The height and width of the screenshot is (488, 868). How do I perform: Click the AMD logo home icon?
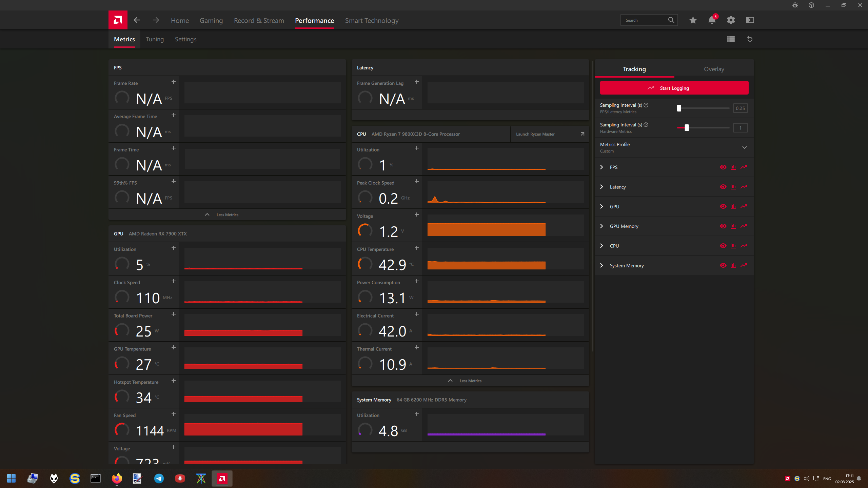[x=118, y=20]
